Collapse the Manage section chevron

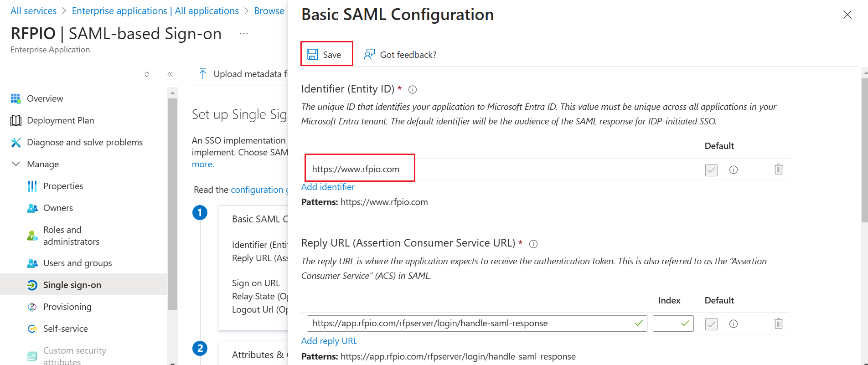(16, 164)
